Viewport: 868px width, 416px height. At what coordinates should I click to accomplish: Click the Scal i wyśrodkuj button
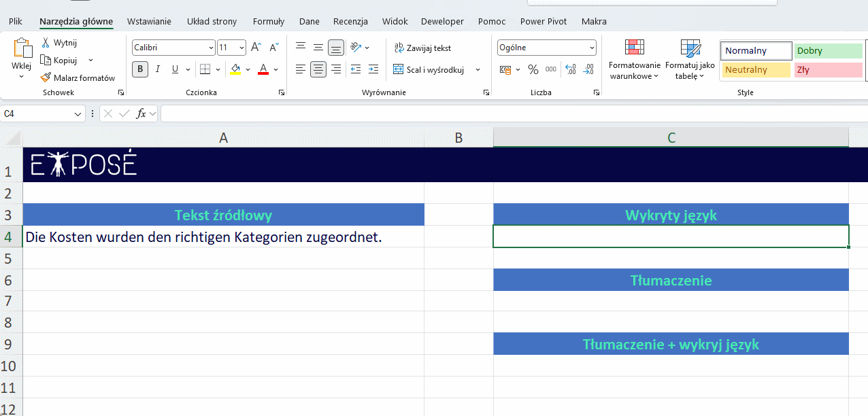tap(429, 69)
